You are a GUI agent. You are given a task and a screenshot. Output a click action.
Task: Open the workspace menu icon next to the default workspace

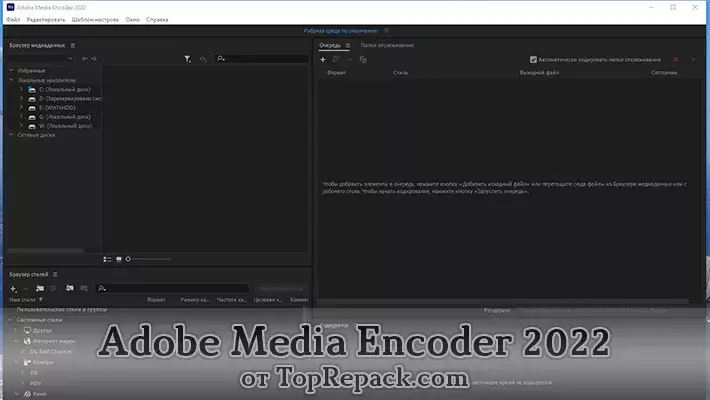tap(386, 31)
